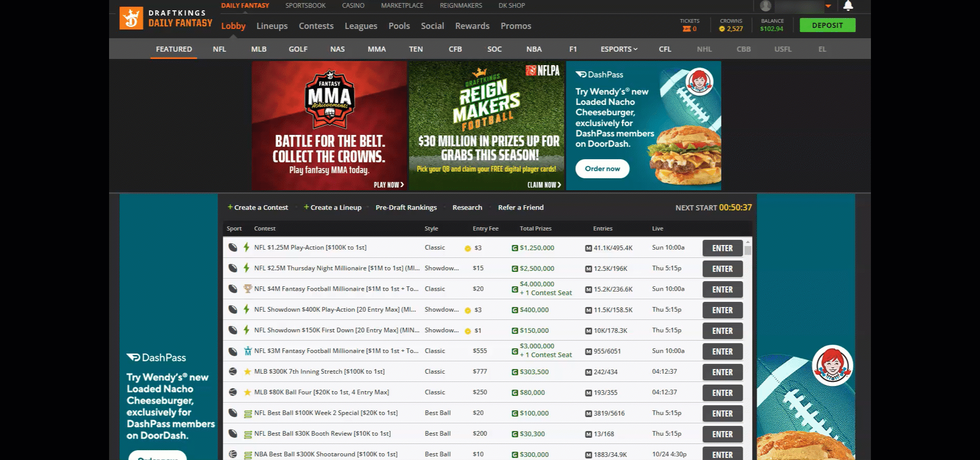Click the football icon on NFL $1.25M Play-Action row

233,248
